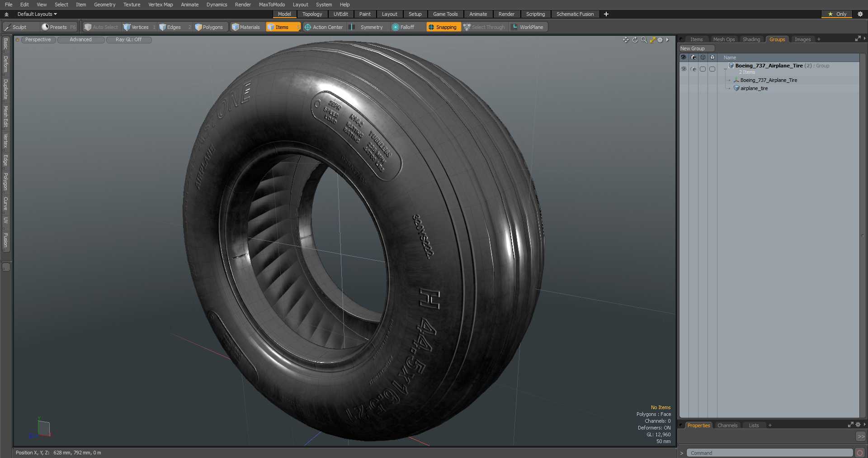Open Default Layouts dropdown
The height and width of the screenshot is (458, 868).
pos(37,14)
